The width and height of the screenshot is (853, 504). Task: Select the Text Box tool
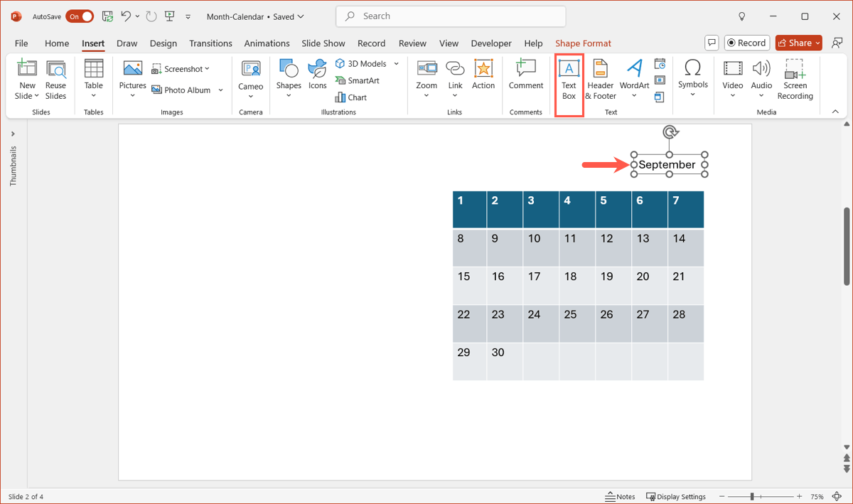(569, 80)
